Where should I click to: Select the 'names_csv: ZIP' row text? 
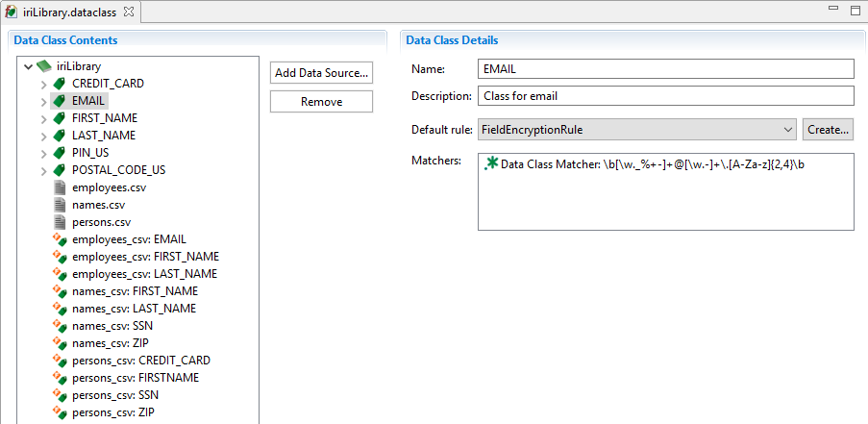coord(111,343)
